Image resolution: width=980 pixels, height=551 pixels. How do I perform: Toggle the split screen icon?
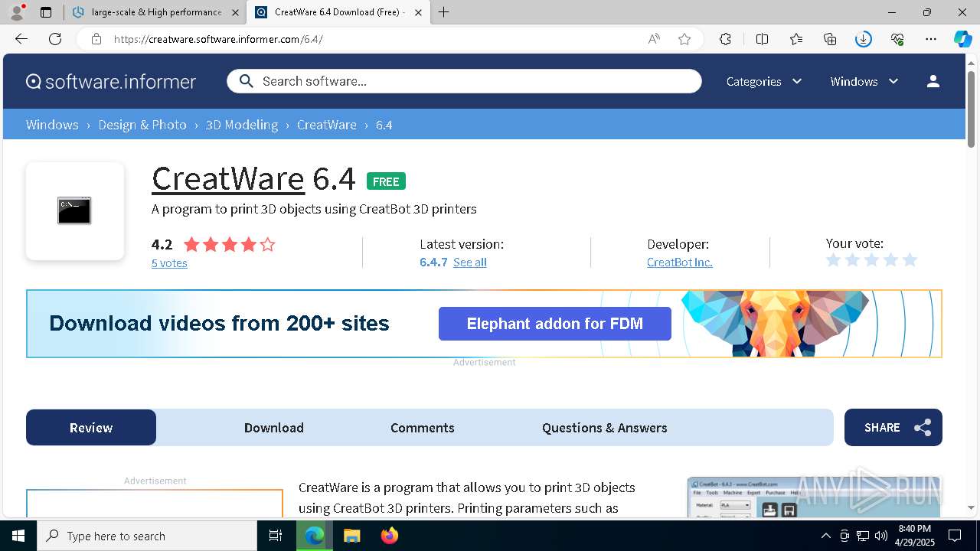[762, 39]
